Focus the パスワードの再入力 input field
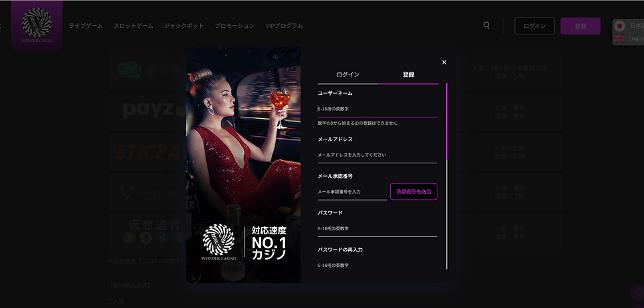Image resolution: width=644 pixels, height=308 pixels. pyautogui.click(x=377, y=266)
